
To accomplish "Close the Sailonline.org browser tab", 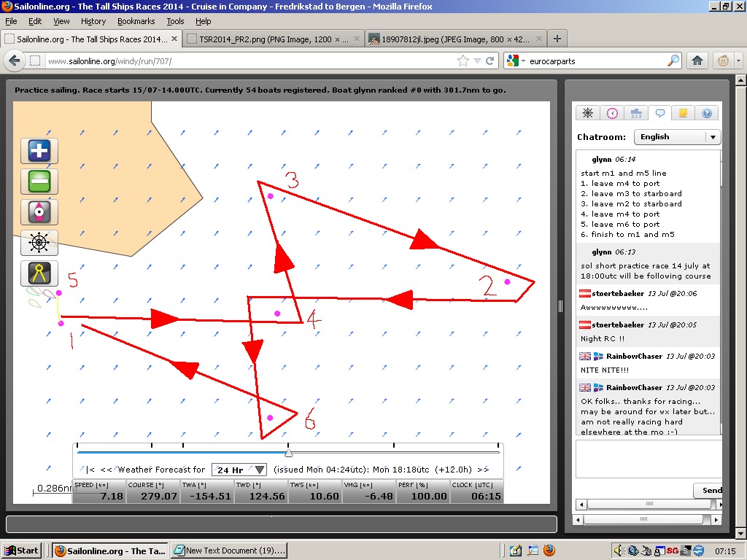I will [174, 39].
